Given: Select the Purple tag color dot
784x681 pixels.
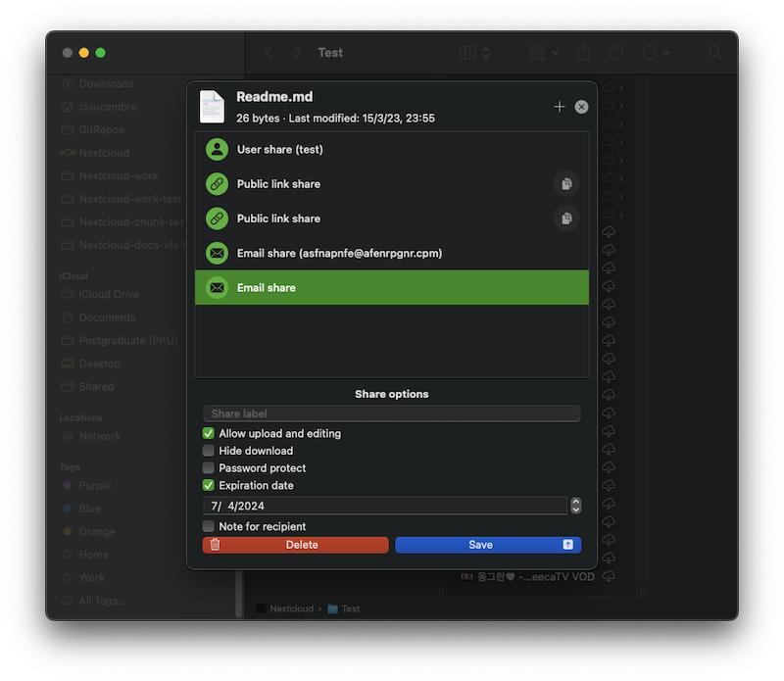Looking at the screenshot, I should pos(67,485).
